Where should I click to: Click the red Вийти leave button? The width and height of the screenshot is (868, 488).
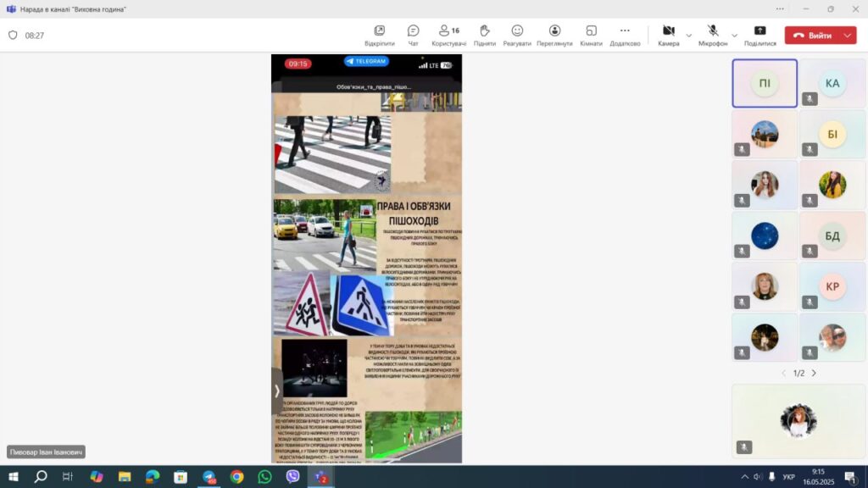click(812, 36)
